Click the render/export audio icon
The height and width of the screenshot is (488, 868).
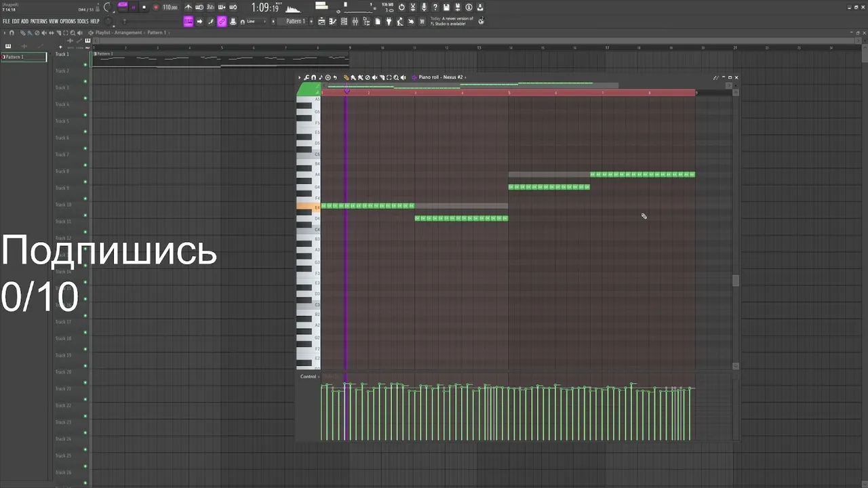(x=457, y=7)
